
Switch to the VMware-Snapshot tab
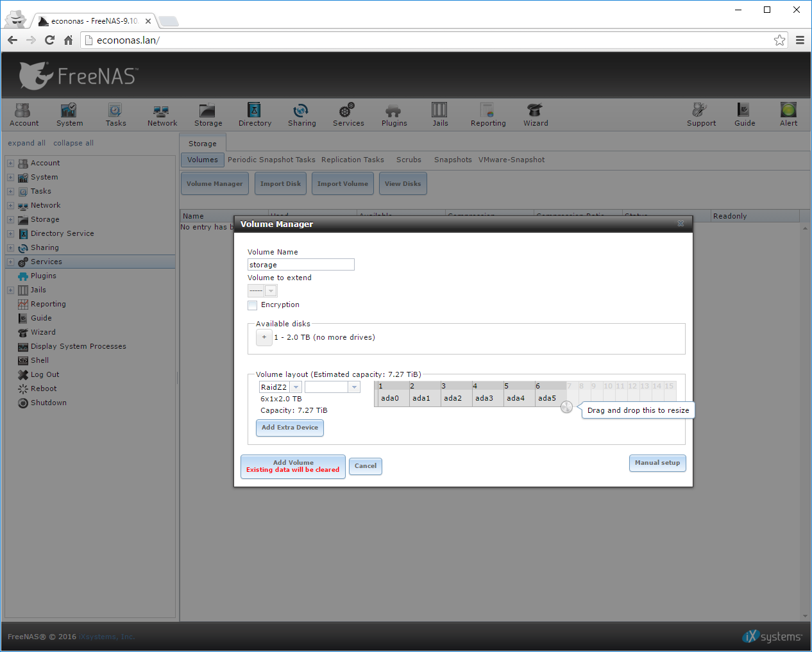tap(511, 160)
